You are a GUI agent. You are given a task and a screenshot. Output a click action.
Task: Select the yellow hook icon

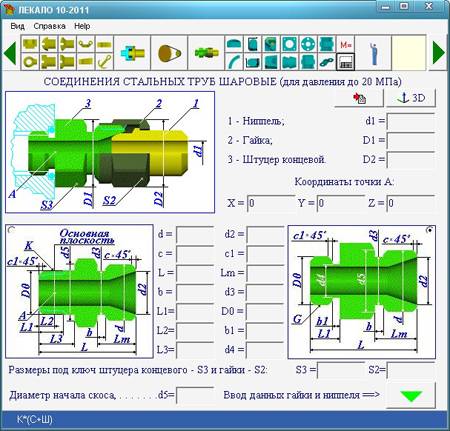tap(104, 61)
